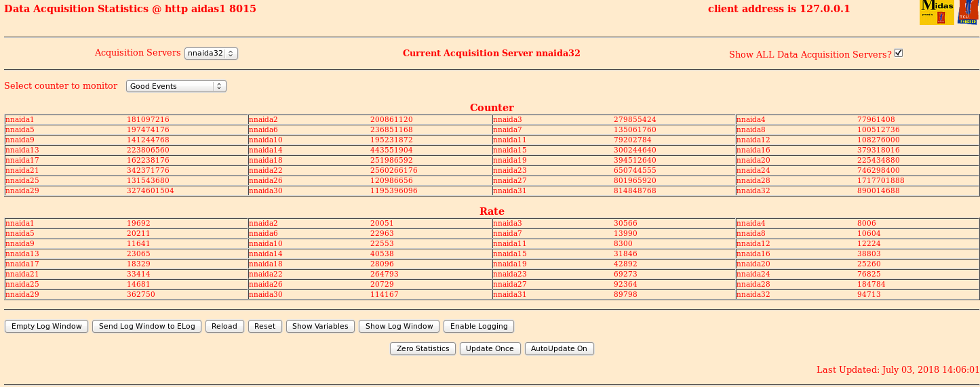Toggle Show ALL Data Acquisition Servers checkbox
Image resolution: width=980 pixels, height=387 pixels.
(x=899, y=53)
